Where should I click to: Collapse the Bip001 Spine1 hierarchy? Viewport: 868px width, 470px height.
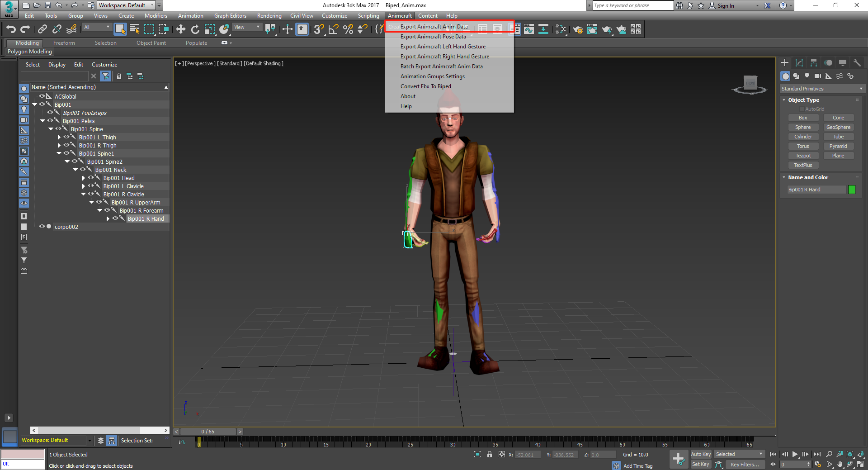[x=59, y=154]
